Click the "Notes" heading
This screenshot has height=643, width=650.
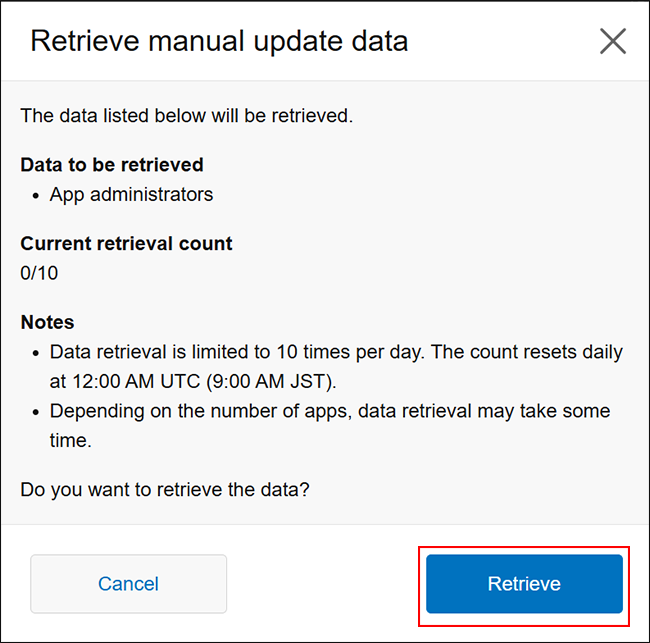tap(48, 322)
